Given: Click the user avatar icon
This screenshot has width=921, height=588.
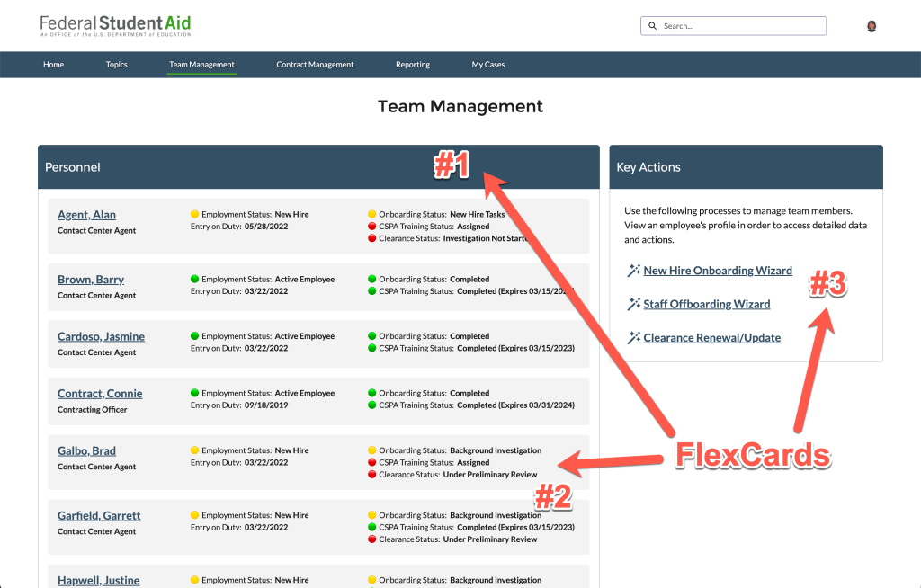Looking at the screenshot, I should (871, 26).
